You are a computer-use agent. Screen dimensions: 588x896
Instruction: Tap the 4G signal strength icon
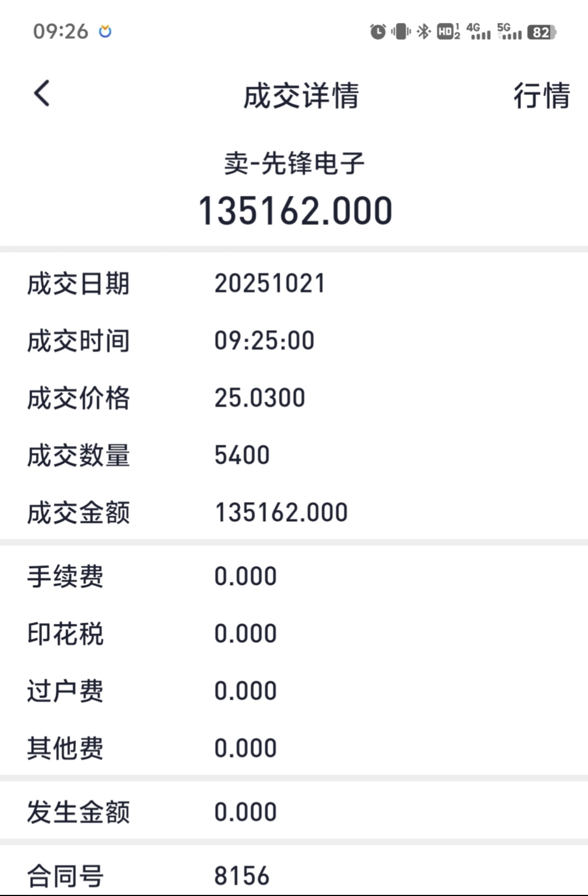[478, 32]
